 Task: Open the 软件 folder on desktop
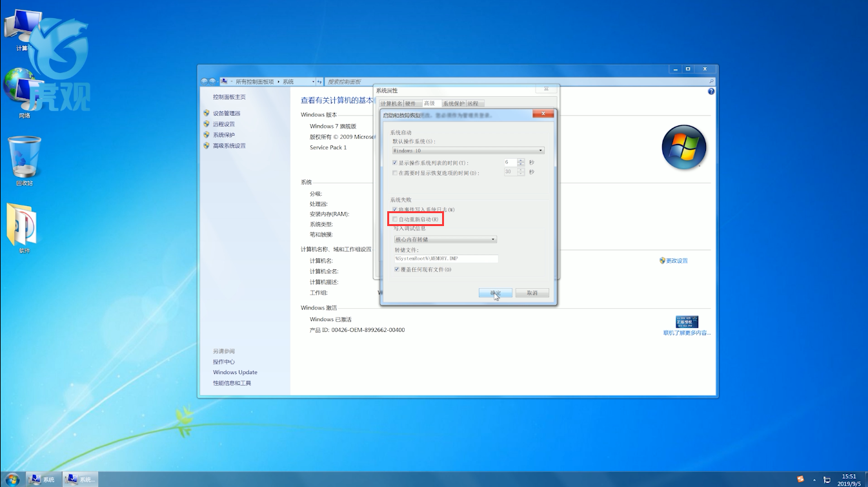pos(24,229)
